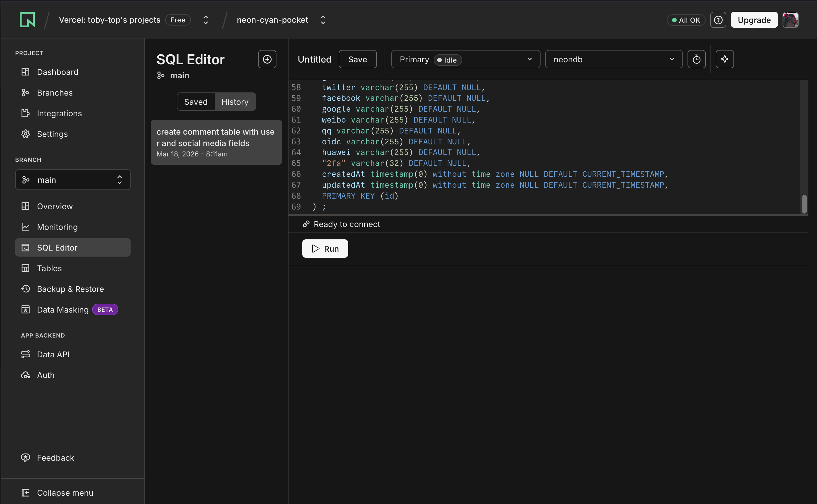Switch to the History tab
The image size is (817, 504).
point(235,102)
